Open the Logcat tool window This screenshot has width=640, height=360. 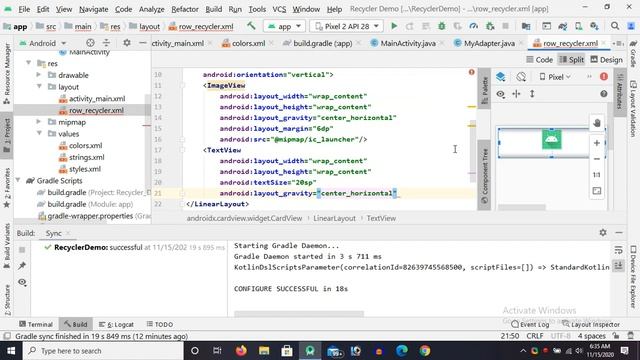[x=116, y=324]
